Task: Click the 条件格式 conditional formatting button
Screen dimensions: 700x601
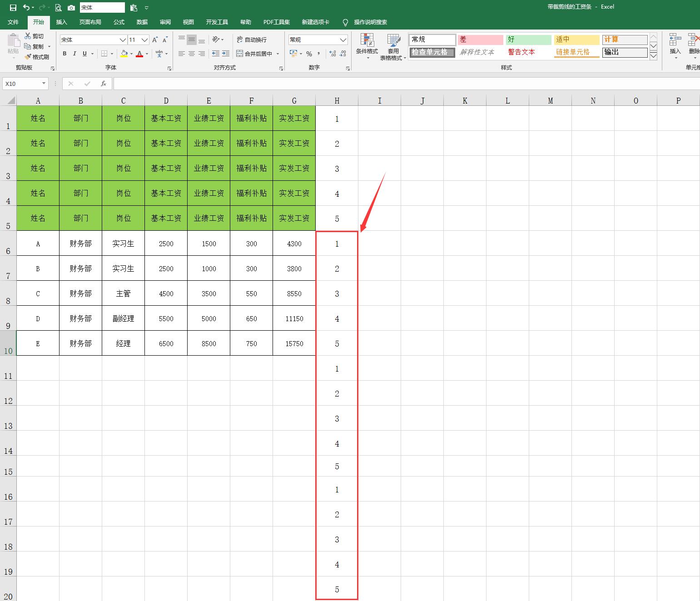Action: tap(367, 47)
